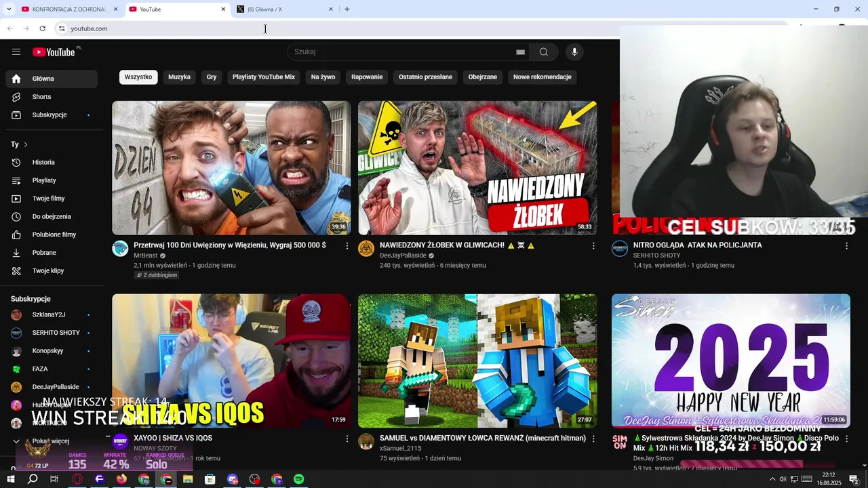Open Playlisty in the sidebar
The width and height of the screenshot is (868, 488).
pos(52,180)
